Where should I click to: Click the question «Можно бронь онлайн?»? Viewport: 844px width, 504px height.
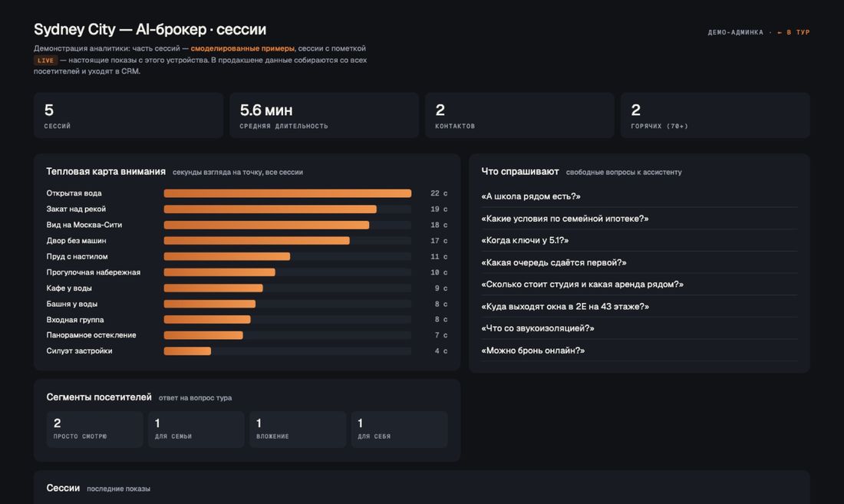pyautogui.click(x=533, y=351)
